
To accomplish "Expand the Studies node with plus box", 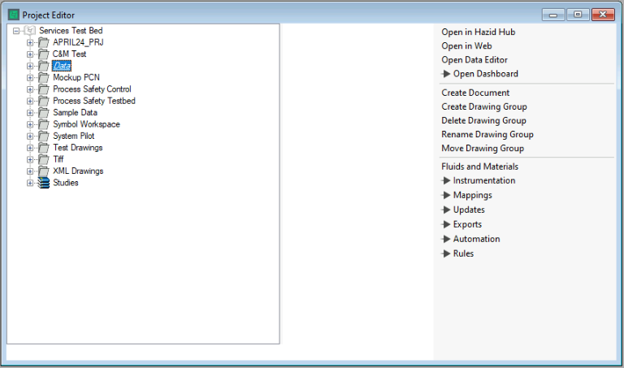I will tap(30, 183).
